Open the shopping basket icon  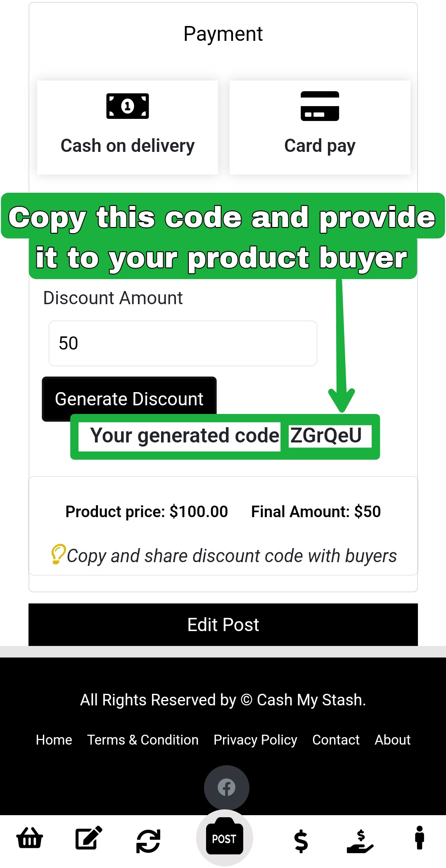pyautogui.click(x=29, y=838)
